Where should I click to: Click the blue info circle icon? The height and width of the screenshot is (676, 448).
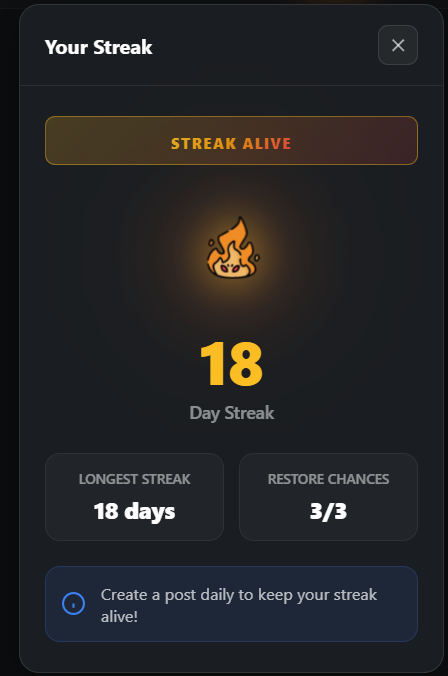pyautogui.click(x=73, y=604)
